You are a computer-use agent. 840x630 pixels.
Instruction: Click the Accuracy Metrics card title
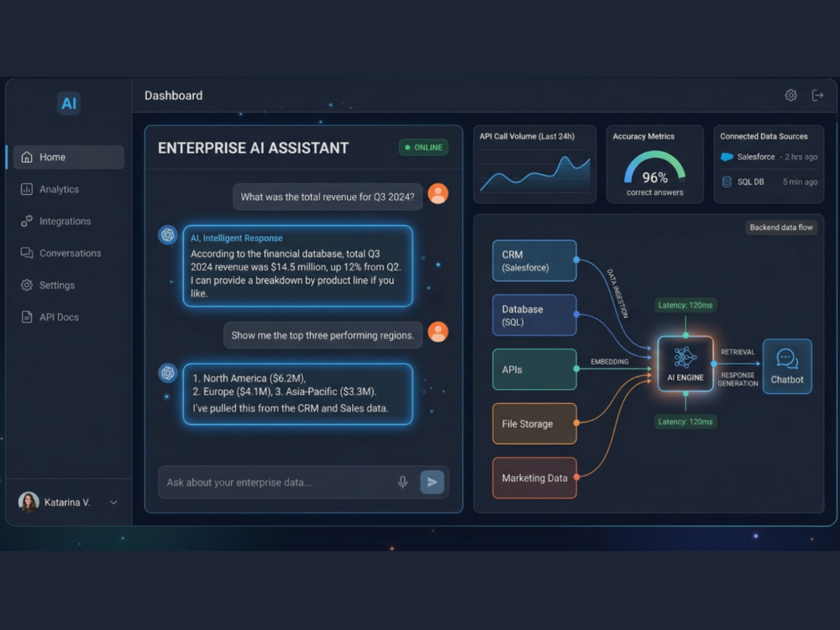click(x=643, y=136)
